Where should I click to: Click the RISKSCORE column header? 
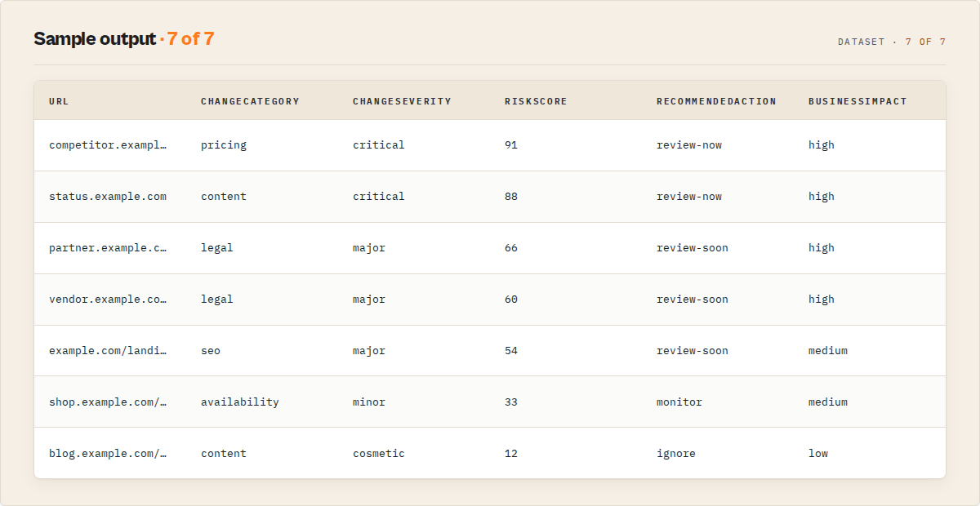[536, 101]
